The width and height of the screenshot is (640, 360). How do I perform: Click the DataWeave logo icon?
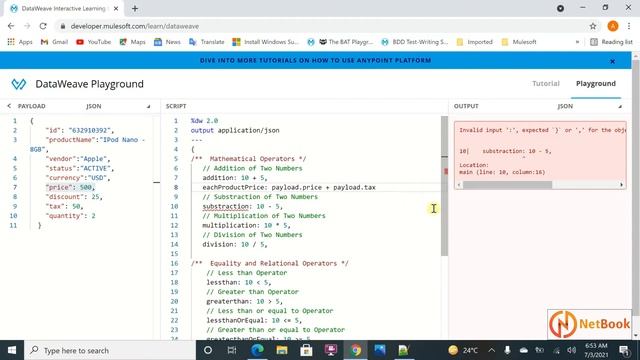pos(19,84)
